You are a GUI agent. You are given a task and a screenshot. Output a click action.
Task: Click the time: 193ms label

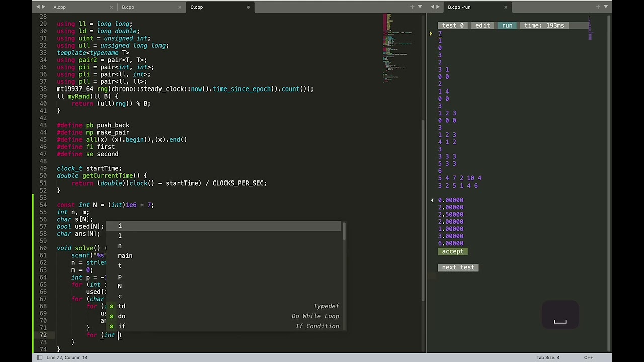544,25
